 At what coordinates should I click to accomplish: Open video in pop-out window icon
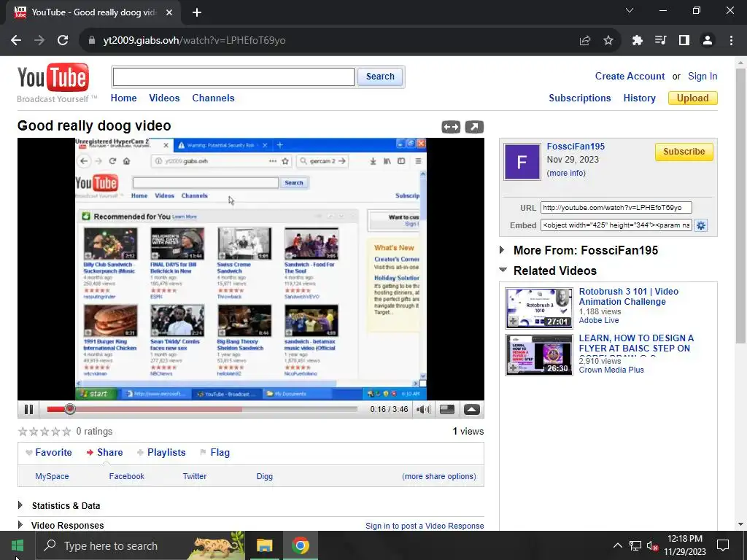click(x=474, y=127)
